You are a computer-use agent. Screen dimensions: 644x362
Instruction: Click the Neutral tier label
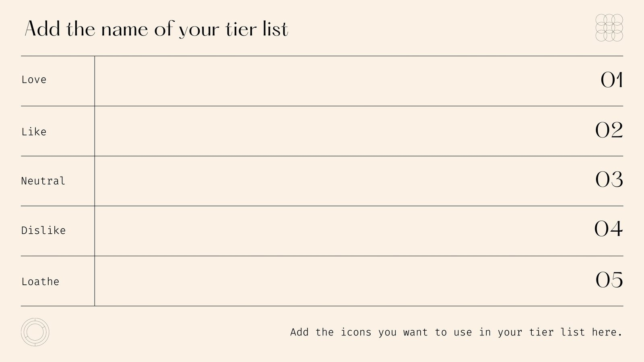click(x=43, y=181)
